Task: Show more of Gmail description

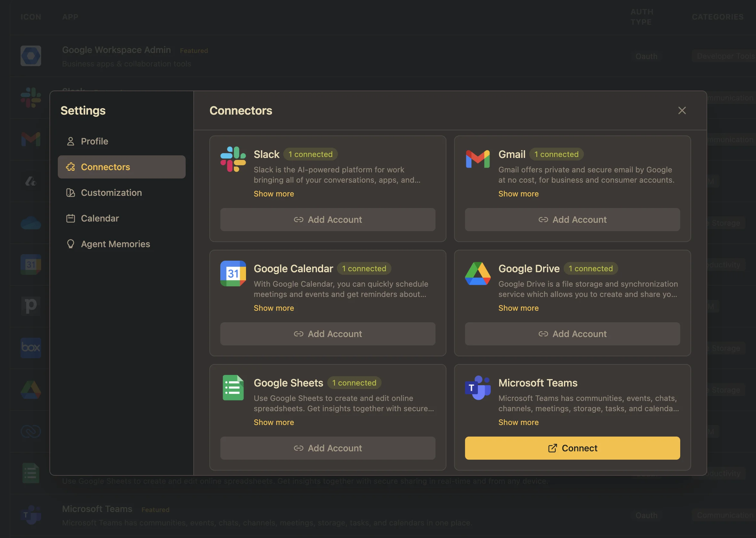Action: point(518,194)
